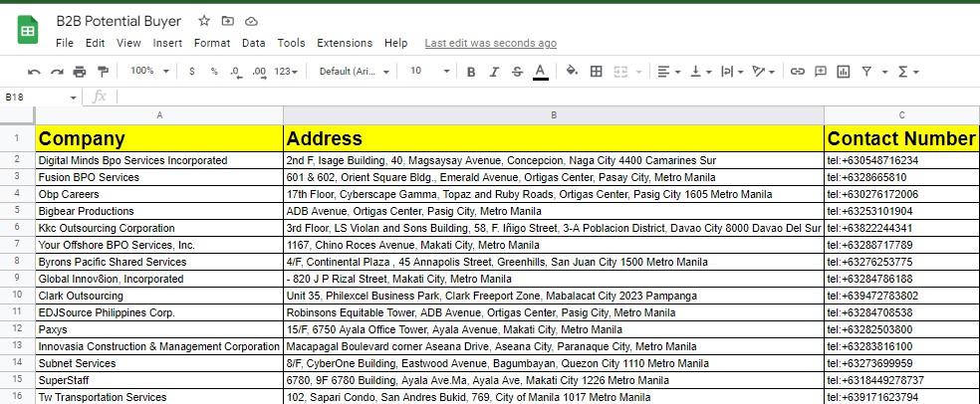Image resolution: width=980 pixels, height=404 pixels.
Task: Expand merge cells options arrow
Action: [638, 72]
